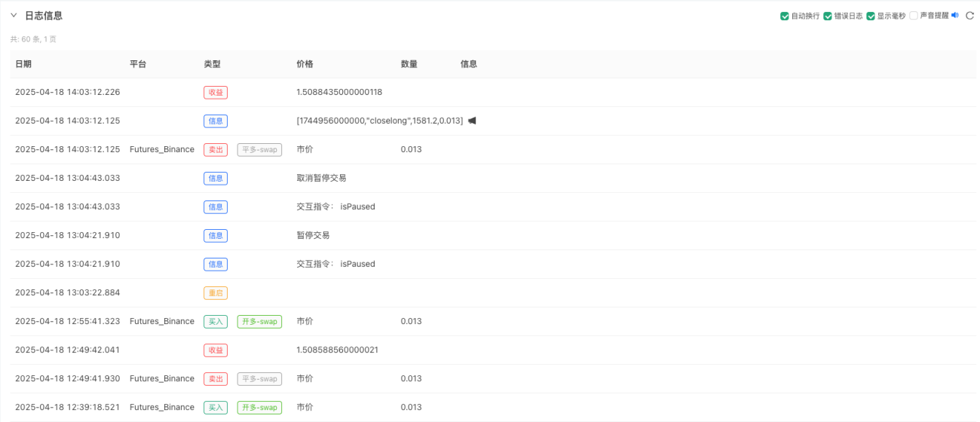Click the blue speaker sound icon
The image size is (980, 422).
pyautogui.click(x=954, y=15)
